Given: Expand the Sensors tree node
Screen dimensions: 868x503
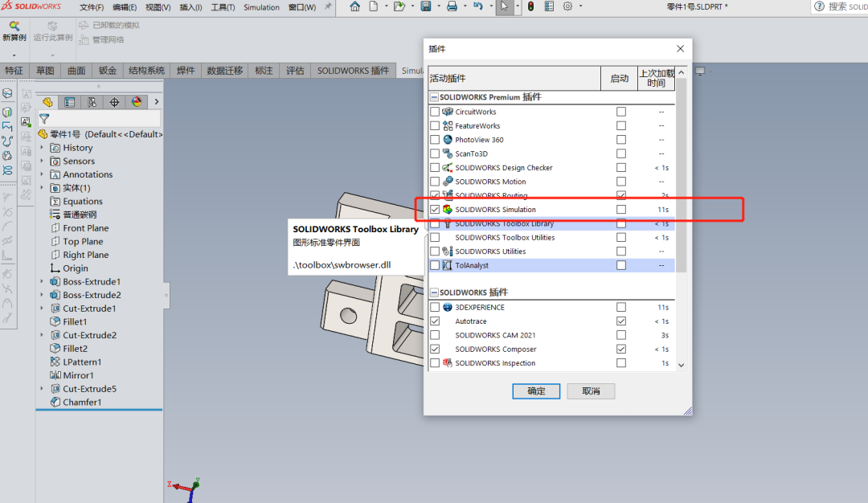Looking at the screenshot, I should coord(42,162).
